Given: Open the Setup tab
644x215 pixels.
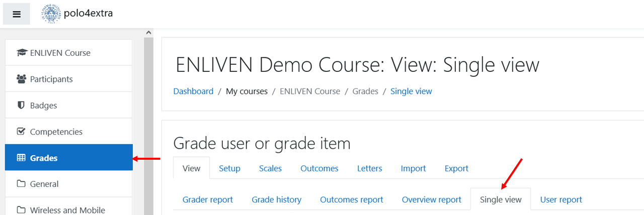Looking at the screenshot, I should click(229, 168).
